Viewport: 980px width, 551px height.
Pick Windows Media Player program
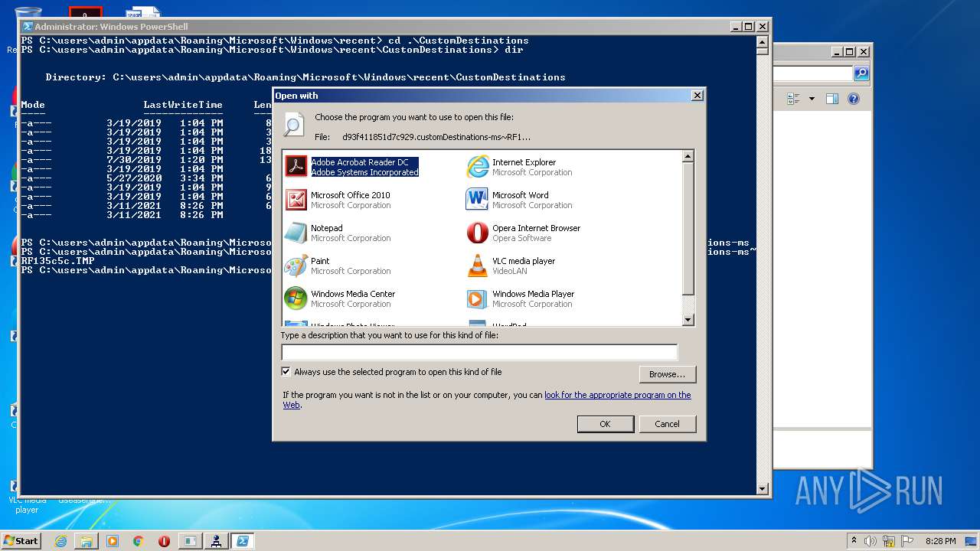pos(521,298)
